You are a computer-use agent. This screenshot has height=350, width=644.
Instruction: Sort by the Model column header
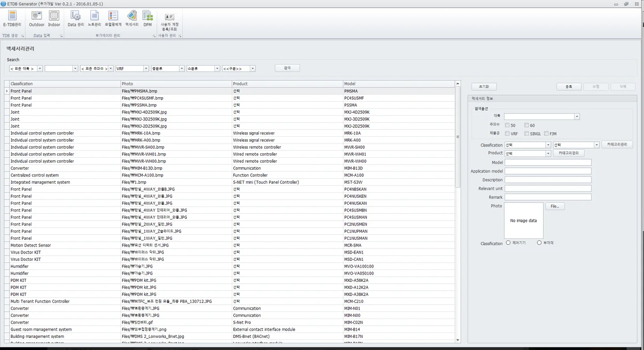(x=399, y=84)
